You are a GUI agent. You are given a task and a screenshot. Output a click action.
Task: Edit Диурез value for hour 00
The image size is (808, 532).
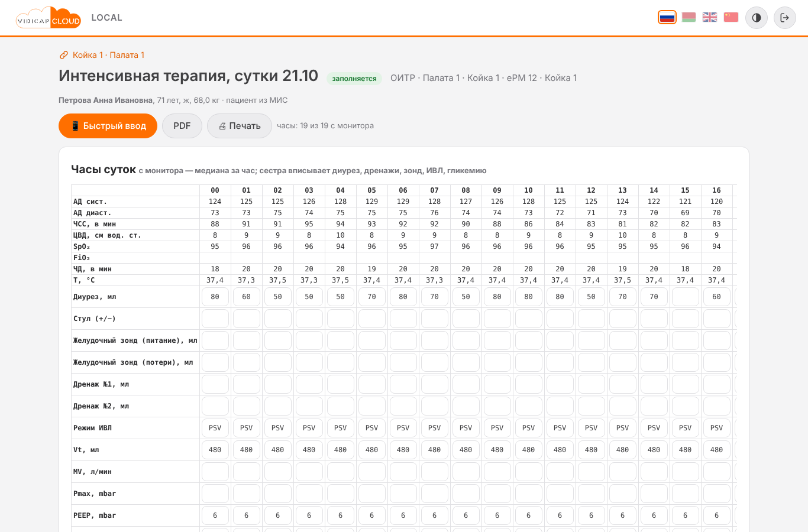coord(215,297)
